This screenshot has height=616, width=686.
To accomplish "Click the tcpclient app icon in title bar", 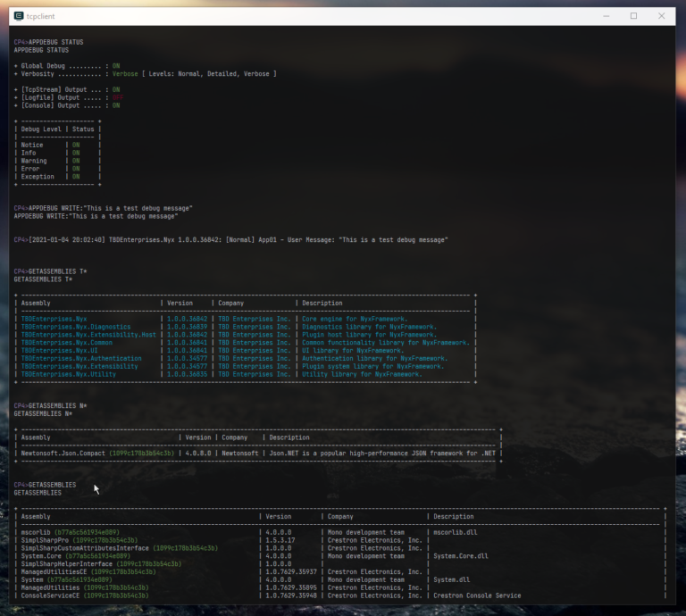I will [x=19, y=15].
